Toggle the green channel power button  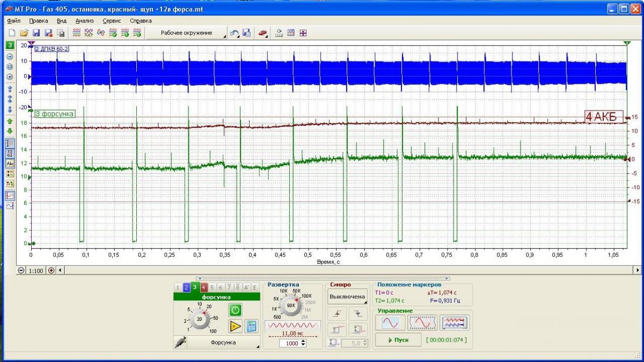click(235, 309)
